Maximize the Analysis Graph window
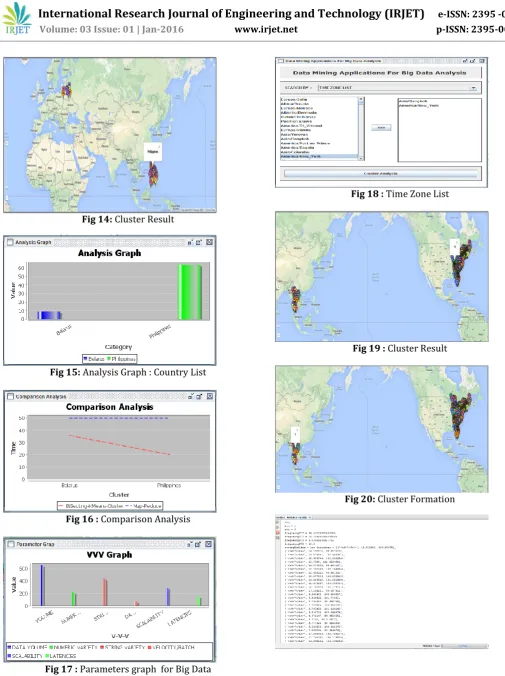The height and width of the screenshot is (676, 505). click(199, 242)
